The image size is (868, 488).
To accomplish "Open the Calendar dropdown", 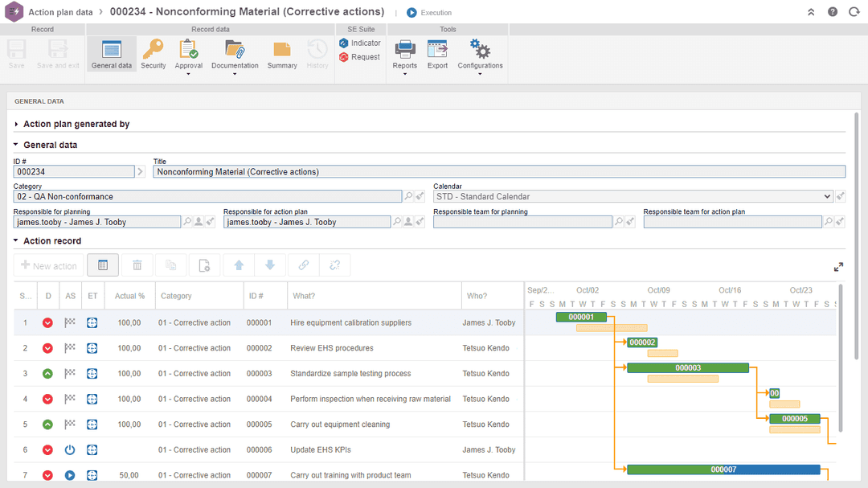I will click(x=827, y=196).
